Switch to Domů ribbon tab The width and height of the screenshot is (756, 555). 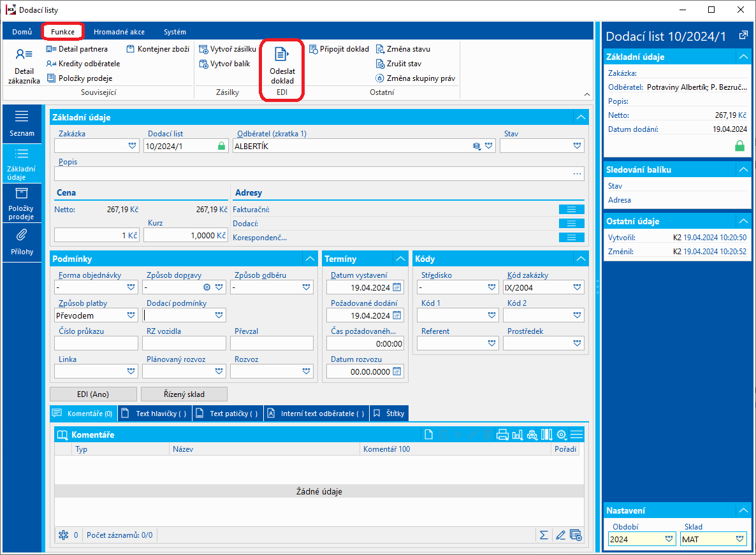22,32
